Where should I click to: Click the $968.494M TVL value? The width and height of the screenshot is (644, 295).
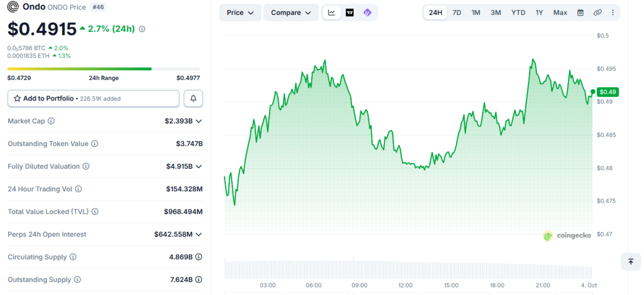coord(183,212)
